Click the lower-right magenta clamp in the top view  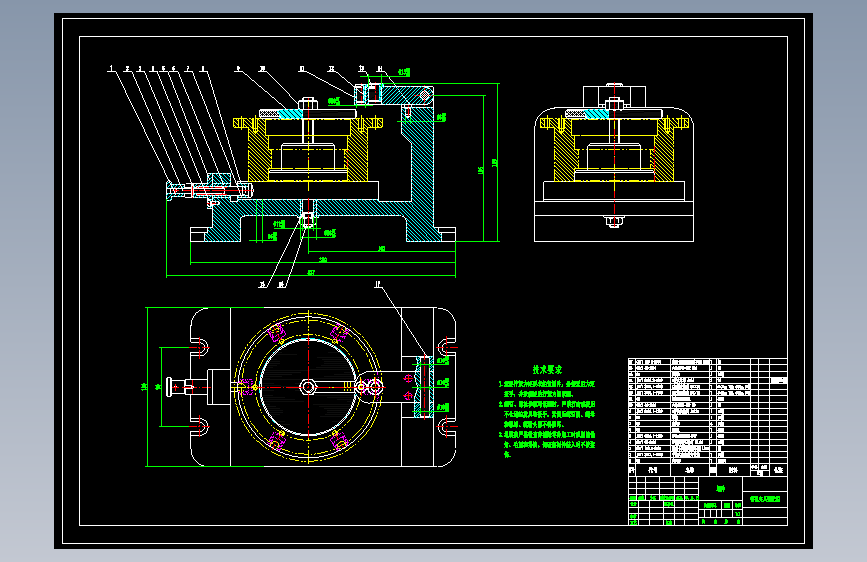tap(339, 441)
